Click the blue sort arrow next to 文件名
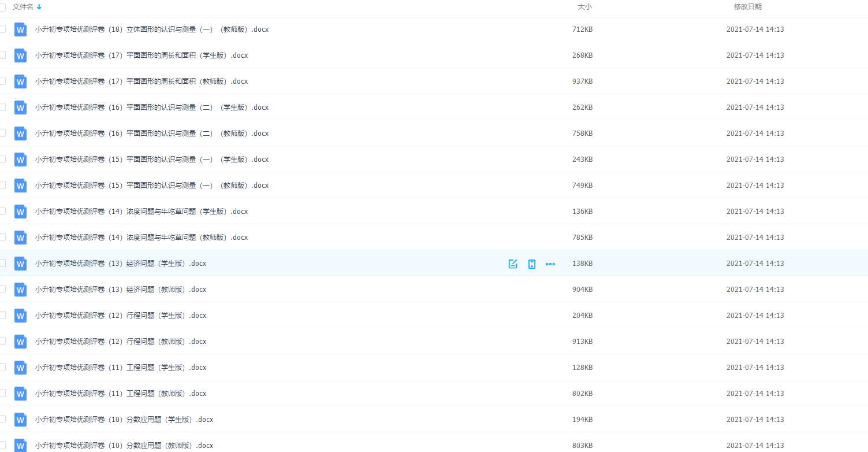 coord(39,7)
